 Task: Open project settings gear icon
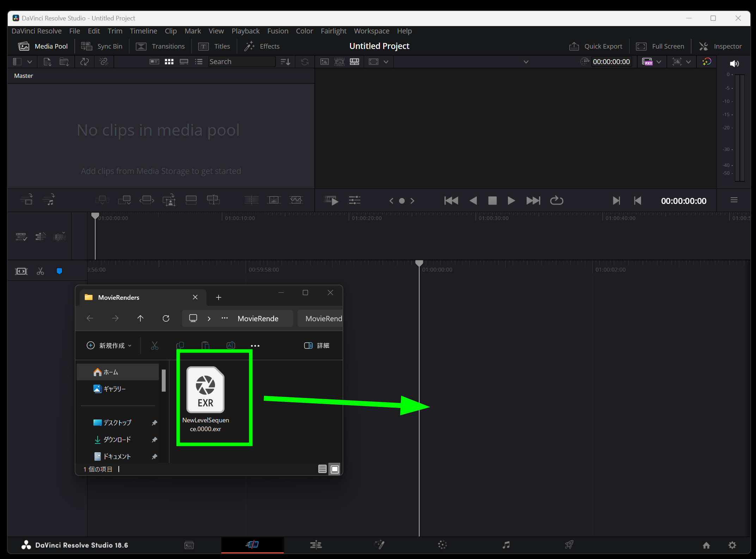(732, 545)
